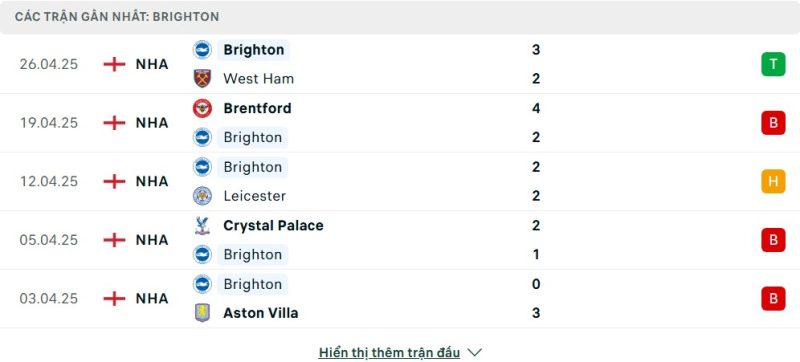Click the Leicester club crest
800x362 pixels.
point(203,196)
